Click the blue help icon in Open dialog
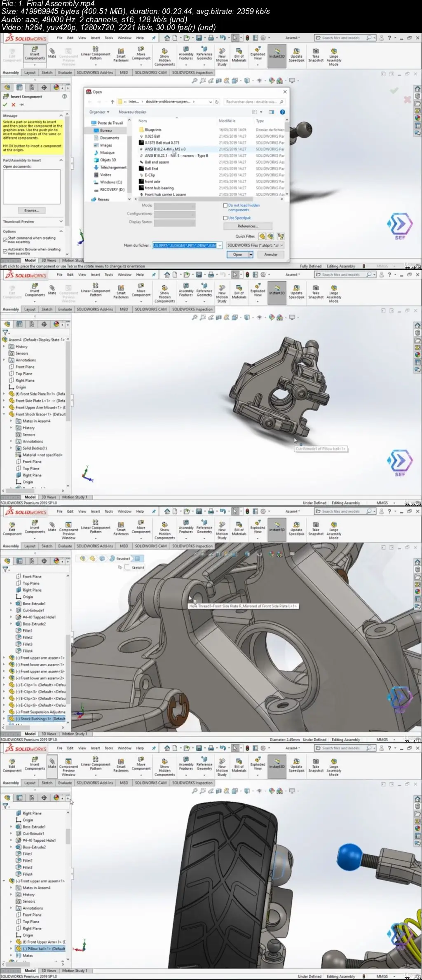Screen dimensions: 422x980 click(282, 112)
